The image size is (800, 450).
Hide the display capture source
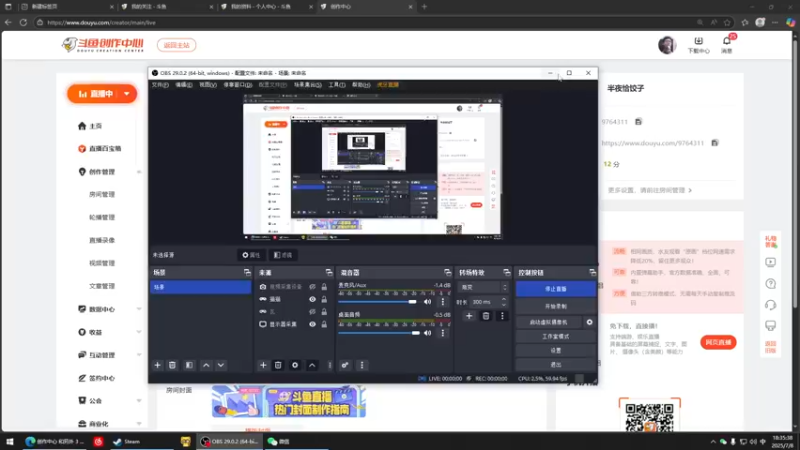pos(312,324)
